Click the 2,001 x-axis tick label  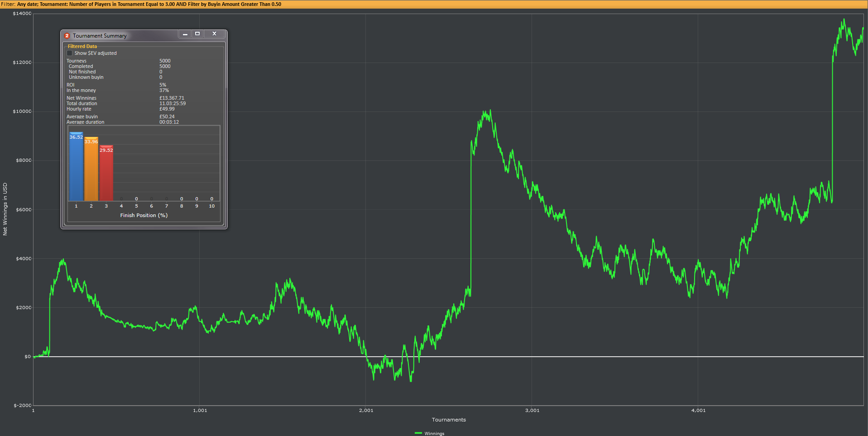pyautogui.click(x=366, y=411)
